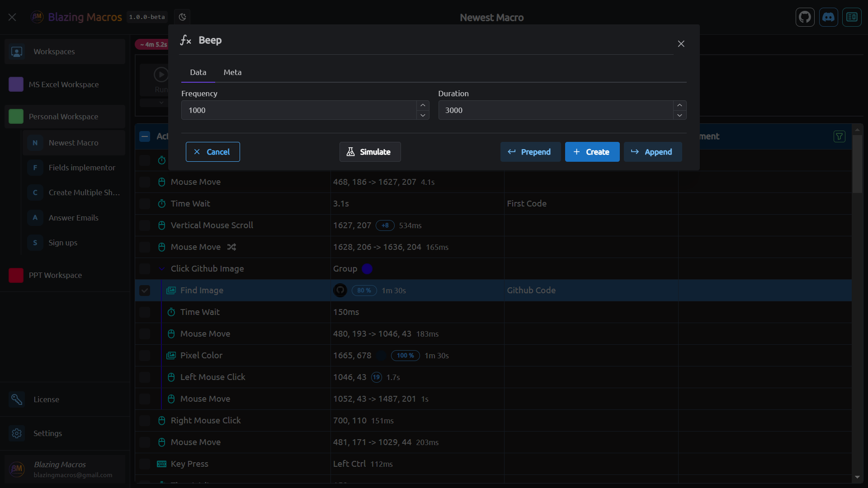868x488 pixels.
Task: Check the Left Mouse Click checkbox
Action: tap(145, 377)
